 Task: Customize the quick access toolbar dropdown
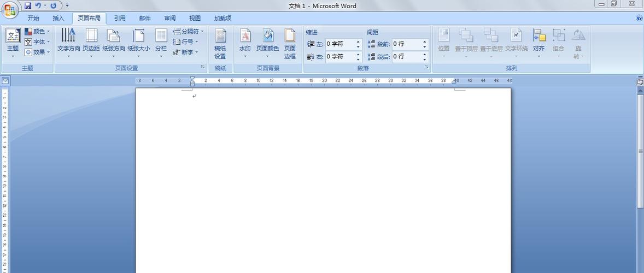click(x=67, y=6)
